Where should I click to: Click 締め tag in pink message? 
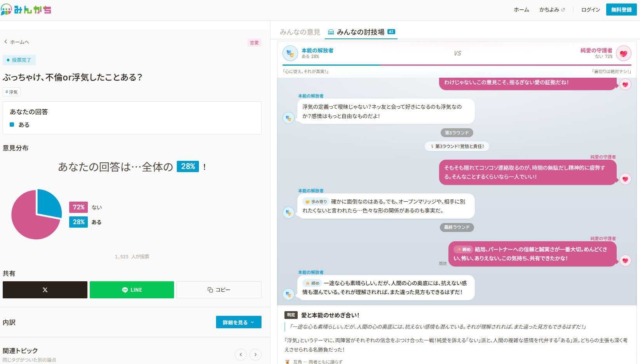coord(464,249)
